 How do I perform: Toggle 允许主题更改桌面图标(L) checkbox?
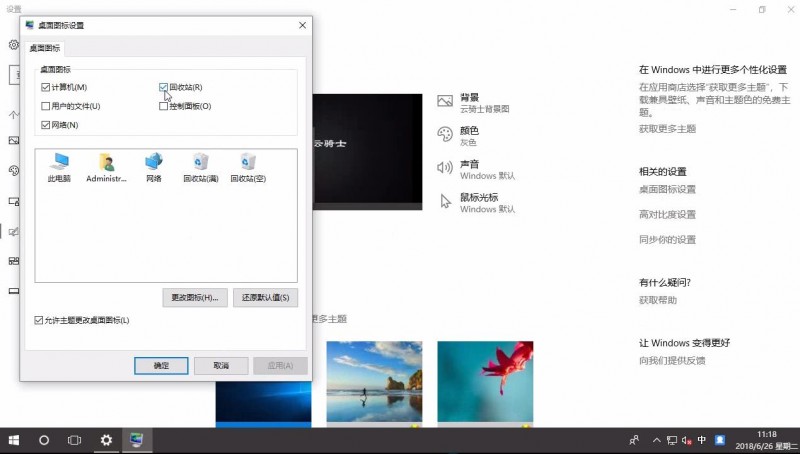click(38, 320)
